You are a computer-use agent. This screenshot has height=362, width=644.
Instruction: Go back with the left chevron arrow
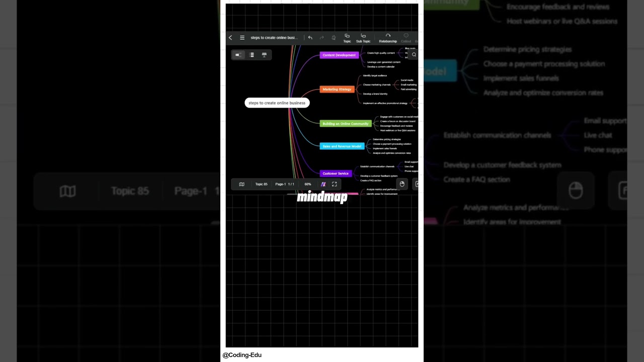point(230,38)
